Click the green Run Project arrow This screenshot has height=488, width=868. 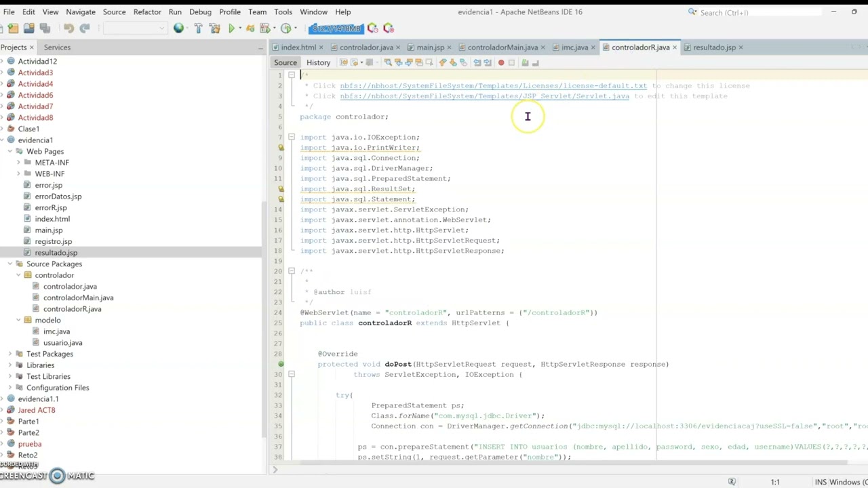tap(232, 28)
